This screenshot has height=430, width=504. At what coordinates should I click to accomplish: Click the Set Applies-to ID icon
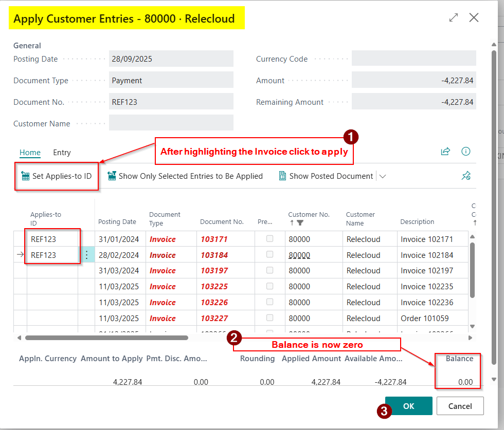coord(25,176)
